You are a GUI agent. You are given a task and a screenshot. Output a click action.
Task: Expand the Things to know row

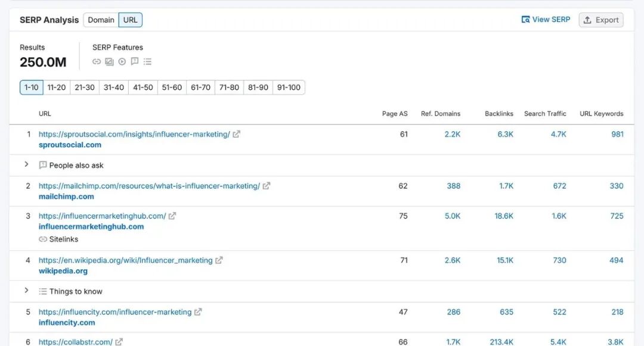tap(26, 290)
